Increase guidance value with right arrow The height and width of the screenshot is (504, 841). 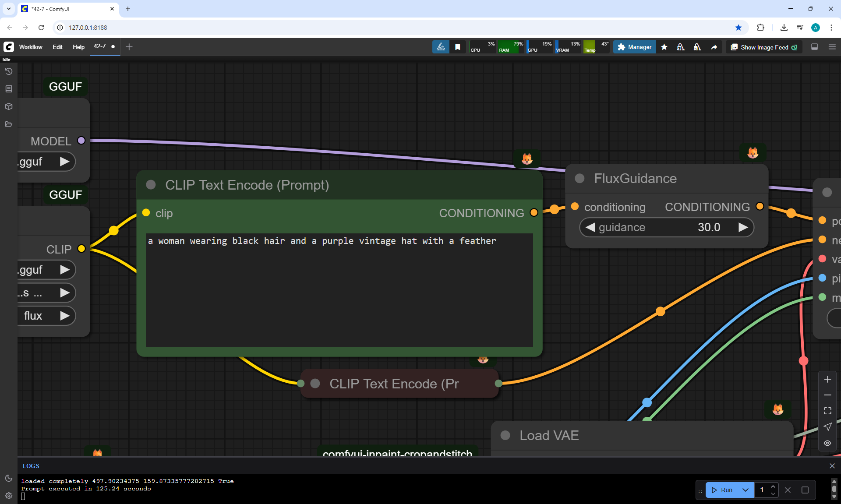[743, 227]
